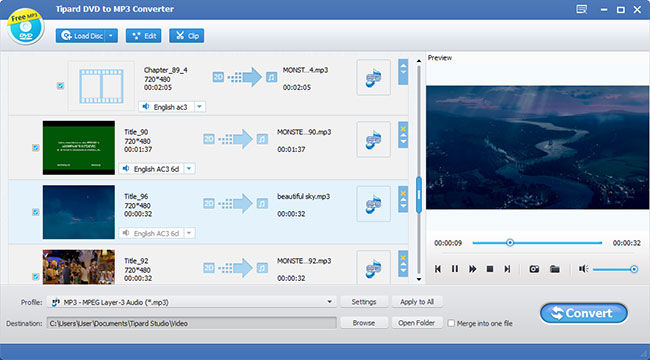Click the list scroll-down arrow
This screenshot has width=650, height=360.
point(419,279)
